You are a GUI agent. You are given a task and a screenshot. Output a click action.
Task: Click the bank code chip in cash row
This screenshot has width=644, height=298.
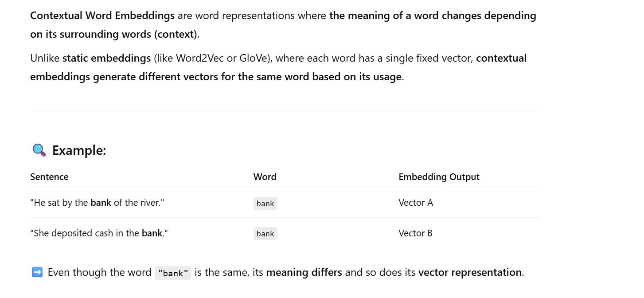pyautogui.click(x=265, y=234)
